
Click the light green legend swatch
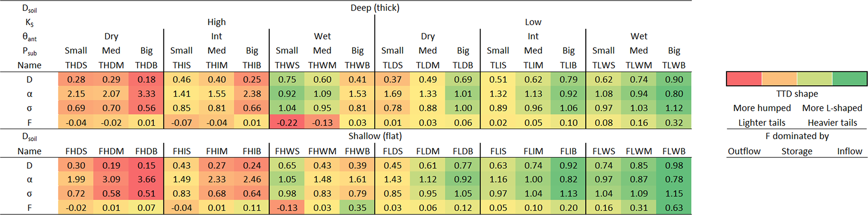(x=815, y=79)
